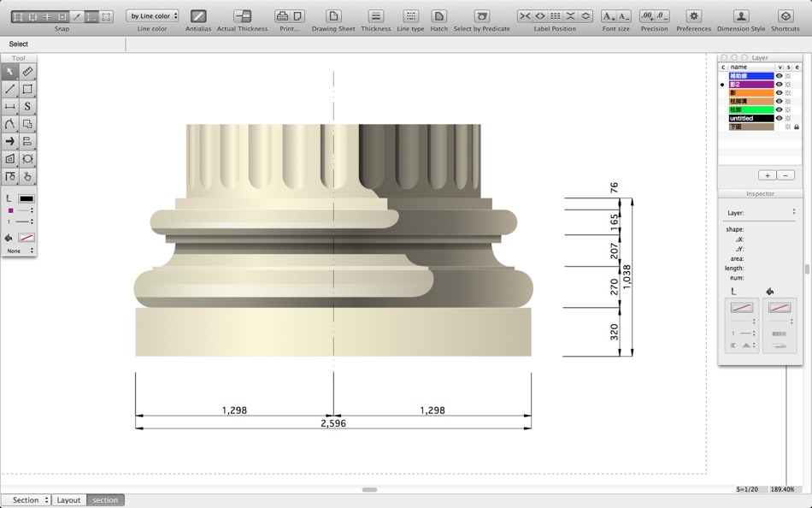
Task: Toggle the Antialias button
Action: point(198,16)
